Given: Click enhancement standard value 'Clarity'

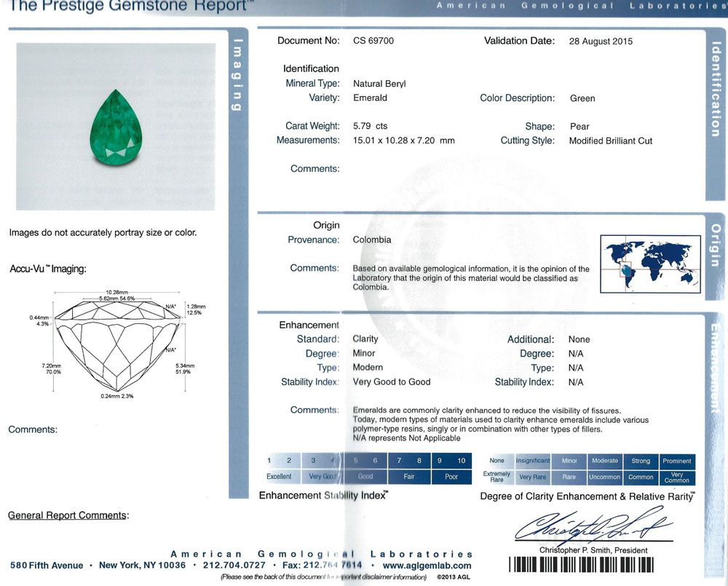Looking at the screenshot, I should 365,339.
